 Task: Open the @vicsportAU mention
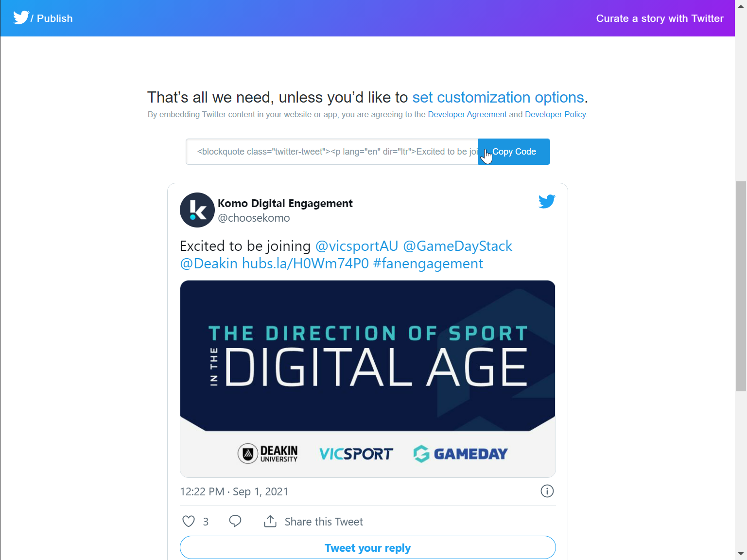357,246
